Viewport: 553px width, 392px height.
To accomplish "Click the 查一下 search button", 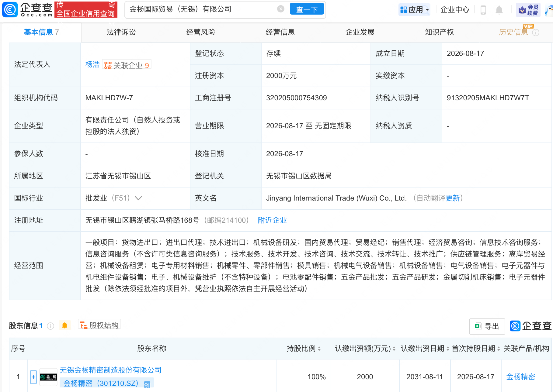I will (307, 9).
